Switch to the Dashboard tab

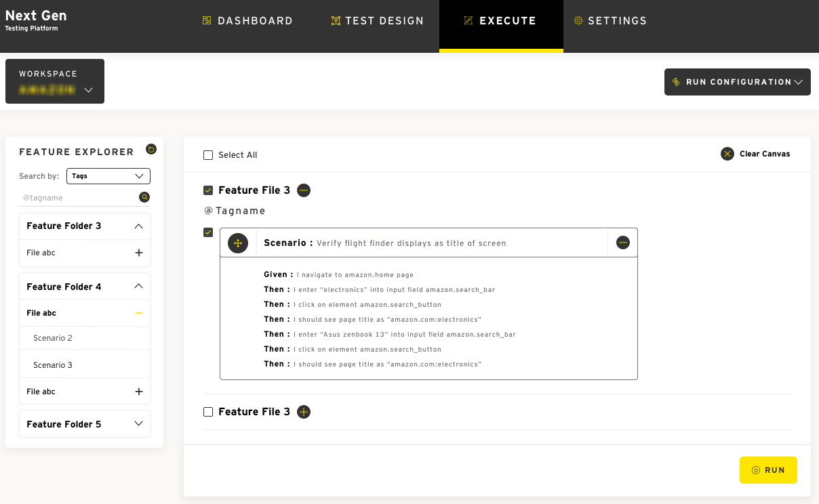[x=247, y=21]
